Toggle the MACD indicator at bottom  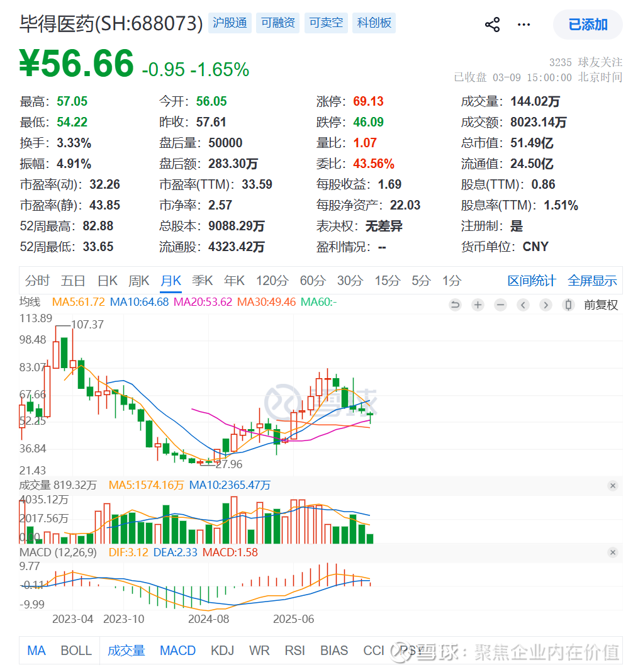coord(178,651)
